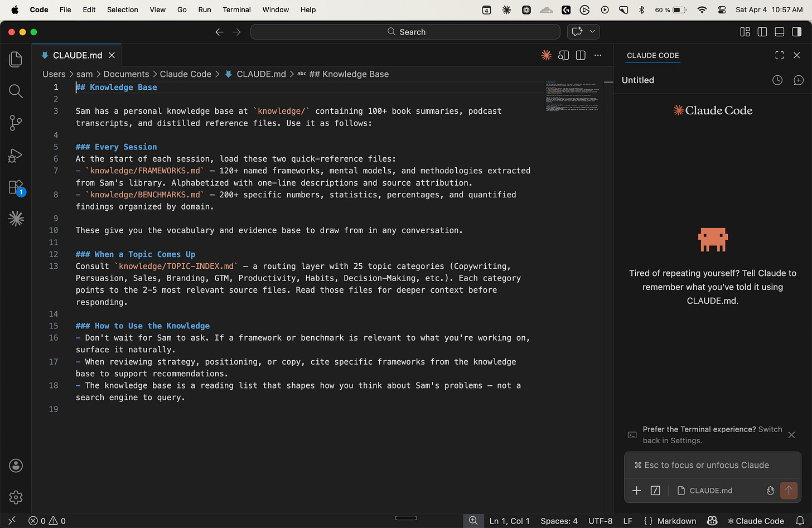Open the notifications bell
Viewport: 812px width, 528px height.
pyautogui.click(x=800, y=521)
